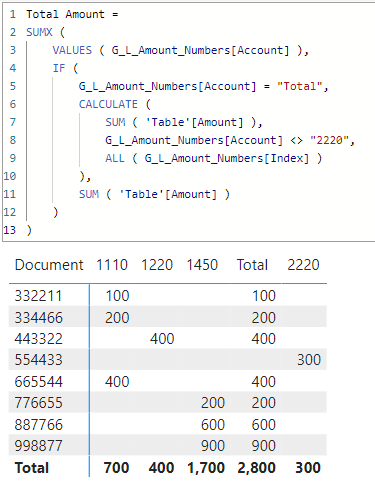Screen dimensions: 375x498
Task: Click 400 under 1110 for document 665544
Action: [117, 382]
